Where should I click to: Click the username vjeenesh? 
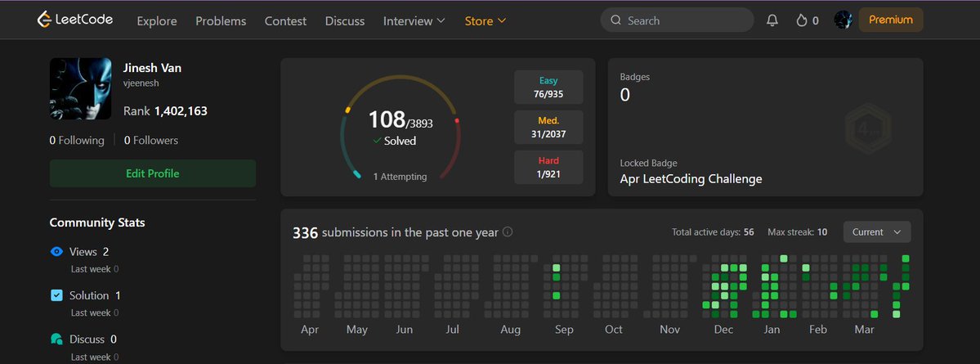pyautogui.click(x=141, y=83)
